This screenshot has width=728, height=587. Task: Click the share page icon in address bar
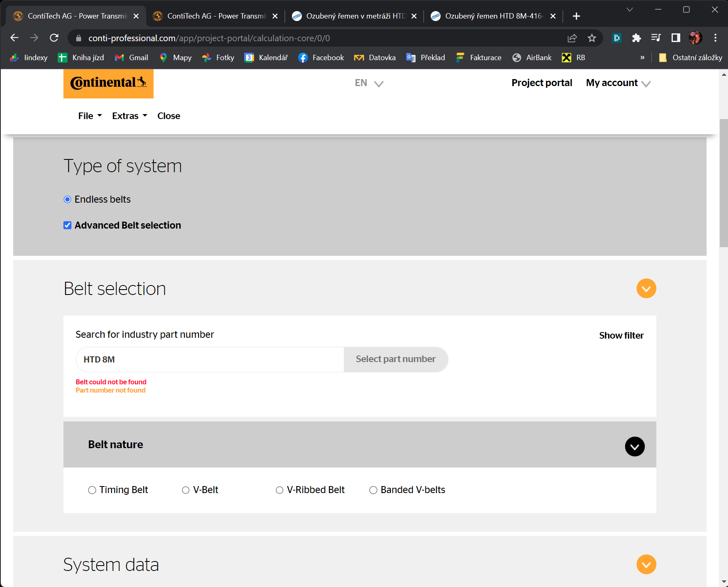pyautogui.click(x=572, y=38)
